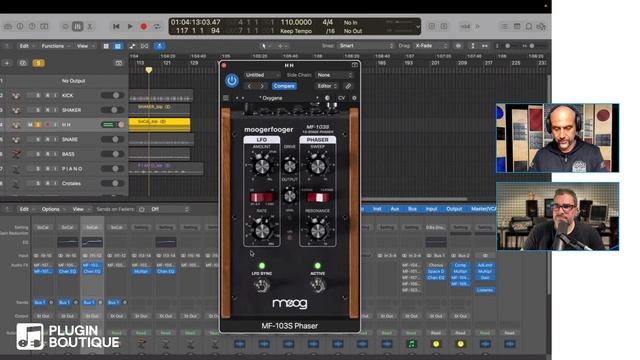Click the plugin link chain icon

click(348, 86)
